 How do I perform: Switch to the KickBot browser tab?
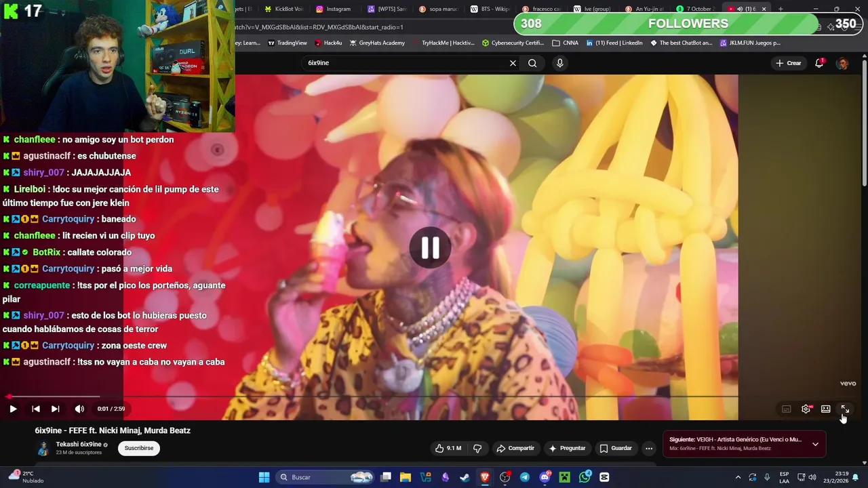[283, 9]
